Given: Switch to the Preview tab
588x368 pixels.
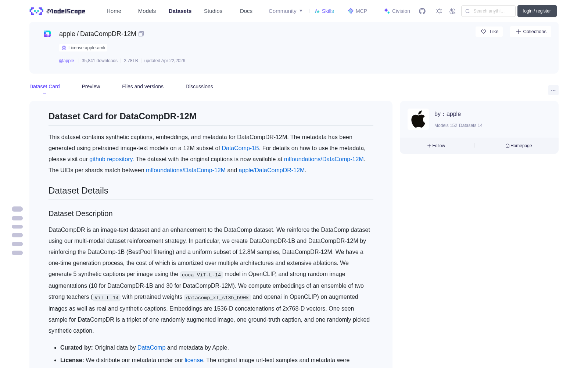Looking at the screenshot, I should 91,86.
